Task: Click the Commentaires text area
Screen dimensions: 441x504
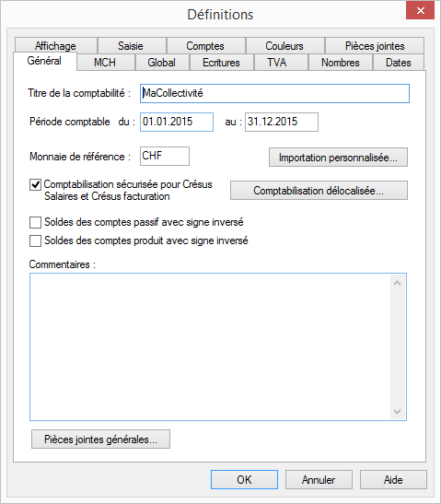Action: (211, 346)
